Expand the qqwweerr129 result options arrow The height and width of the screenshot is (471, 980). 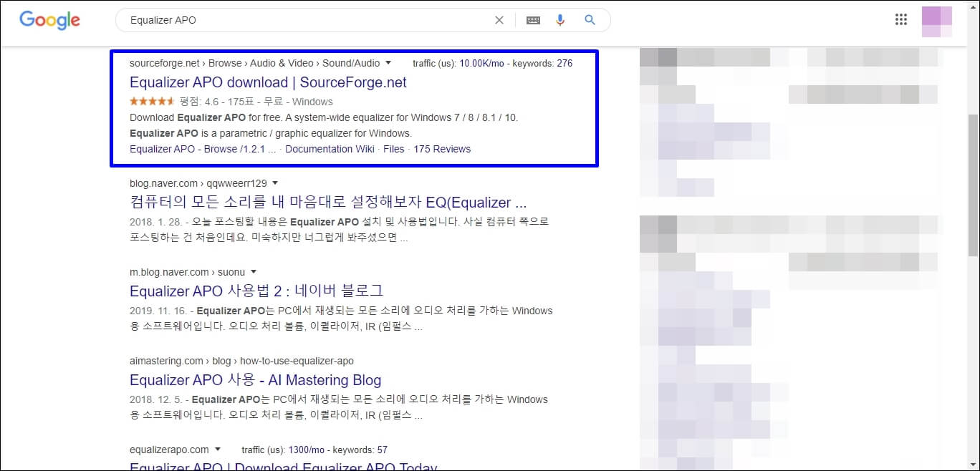click(x=275, y=183)
